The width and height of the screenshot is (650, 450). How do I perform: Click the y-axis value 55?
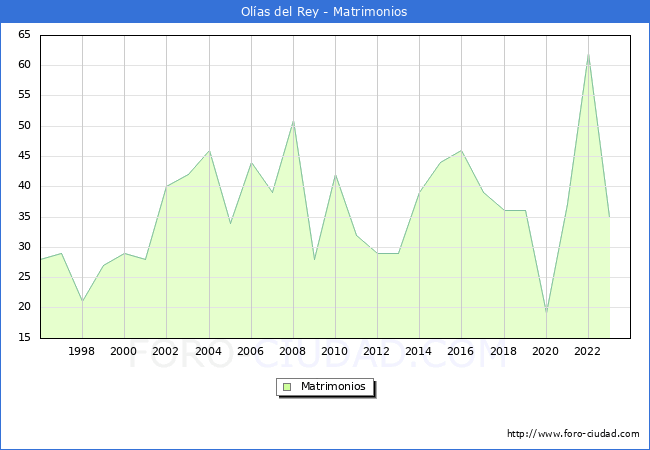[x=24, y=95]
